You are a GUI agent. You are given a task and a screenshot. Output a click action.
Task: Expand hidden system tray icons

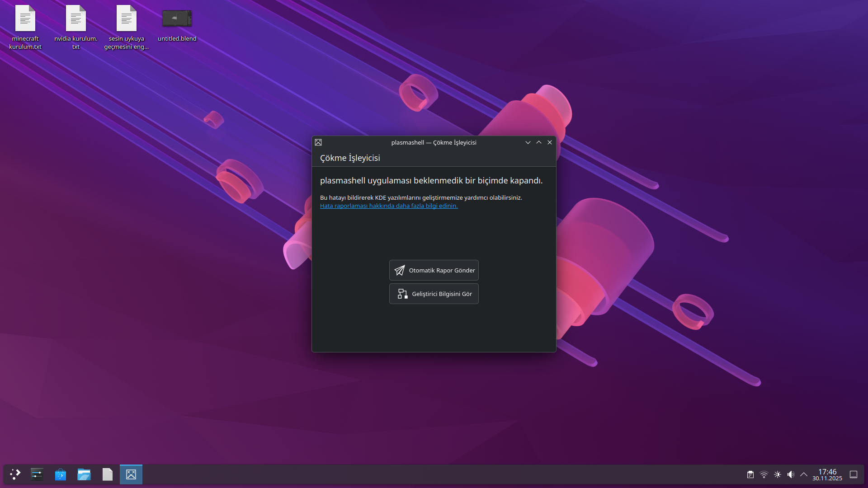804,474
